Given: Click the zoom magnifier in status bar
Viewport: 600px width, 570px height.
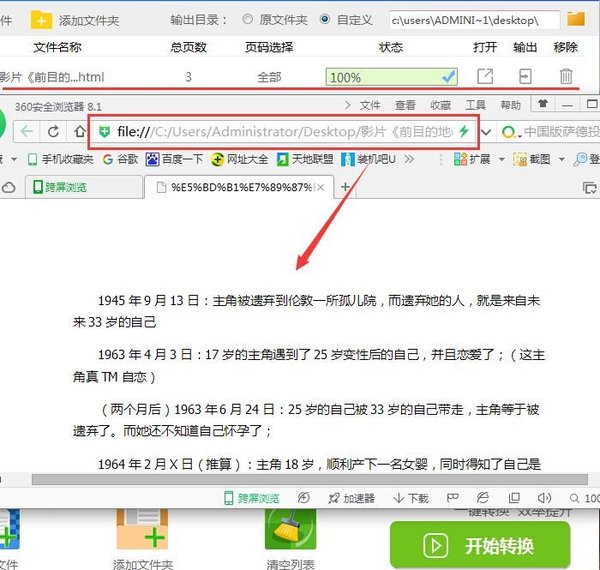Looking at the screenshot, I should pyautogui.click(x=574, y=498).
